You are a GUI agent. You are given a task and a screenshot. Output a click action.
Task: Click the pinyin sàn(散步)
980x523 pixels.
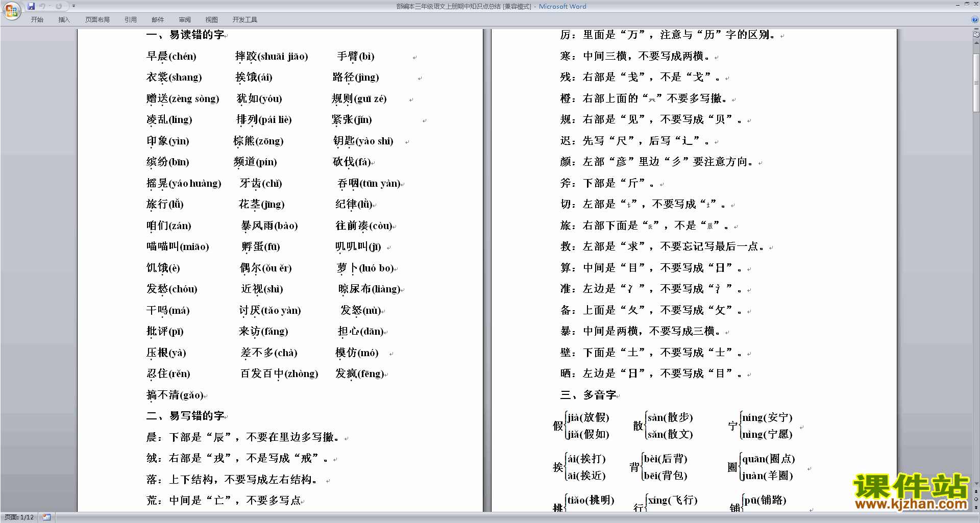[x=670, y=417]
